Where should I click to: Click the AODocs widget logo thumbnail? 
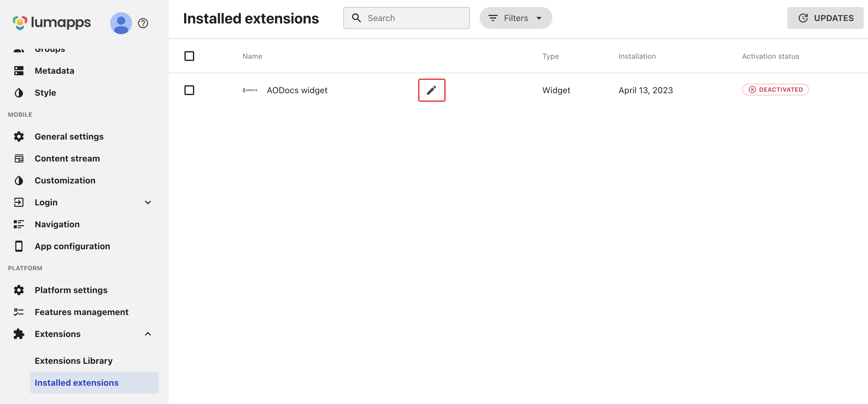[250, 90]
